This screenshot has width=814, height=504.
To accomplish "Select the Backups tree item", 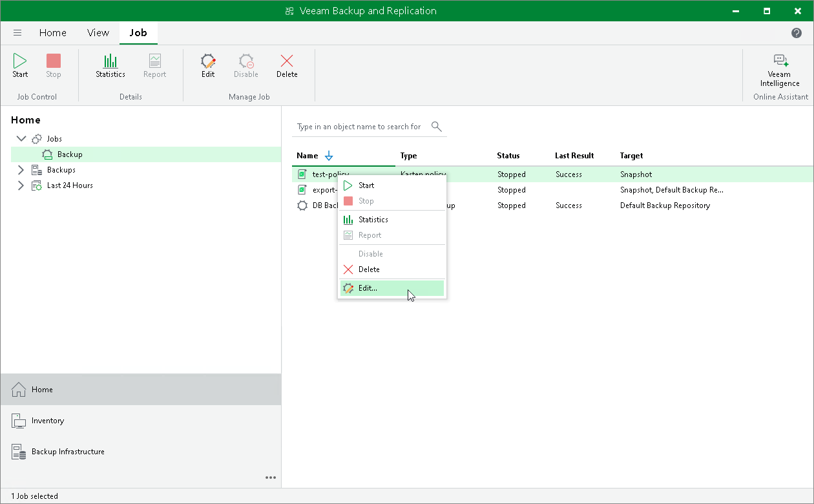I will [x=61, y=170].
